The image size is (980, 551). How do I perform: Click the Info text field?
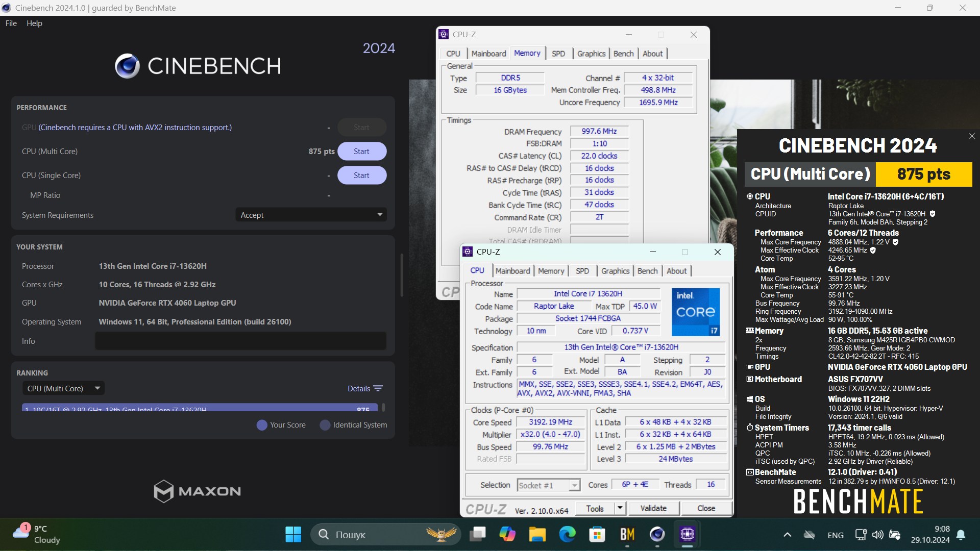240,341
